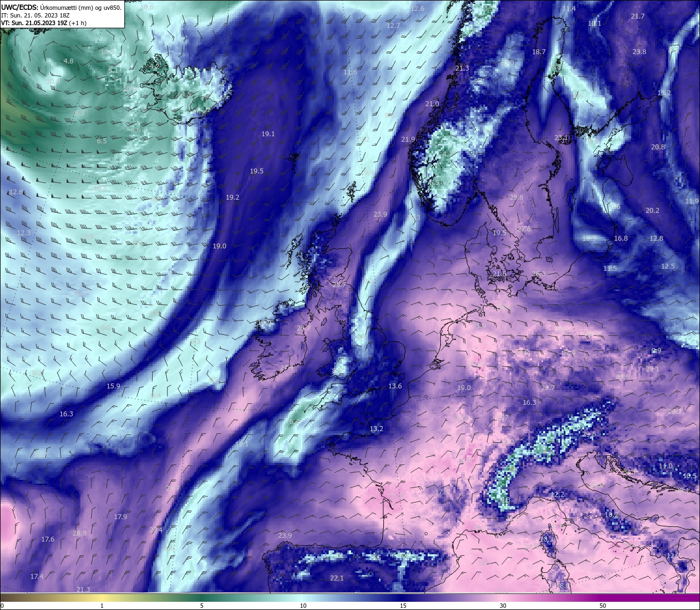
Task: Click the color scale label '5'
Action: (x=202, y=606)
